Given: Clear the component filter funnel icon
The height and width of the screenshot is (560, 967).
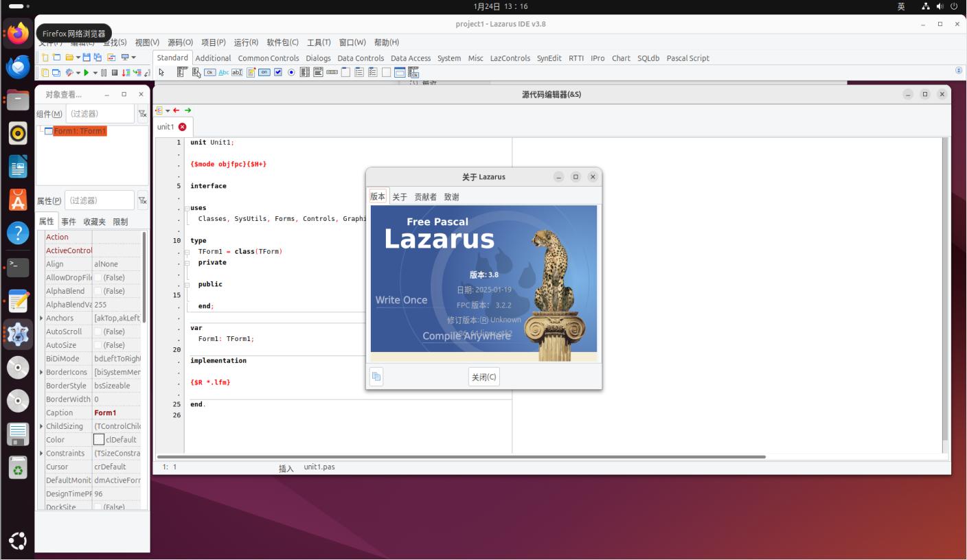Looking at the screenshot, I should pyautogui.click(x=142, y=114).
